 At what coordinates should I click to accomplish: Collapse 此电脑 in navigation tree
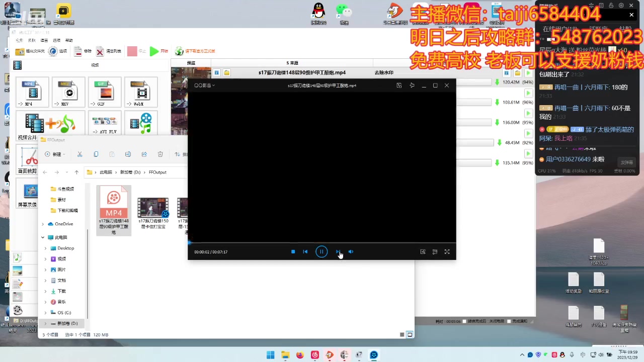tap(43, 237)
